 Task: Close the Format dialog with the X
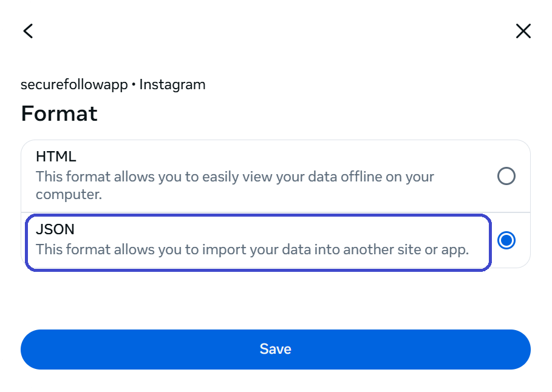click(523, 31)
